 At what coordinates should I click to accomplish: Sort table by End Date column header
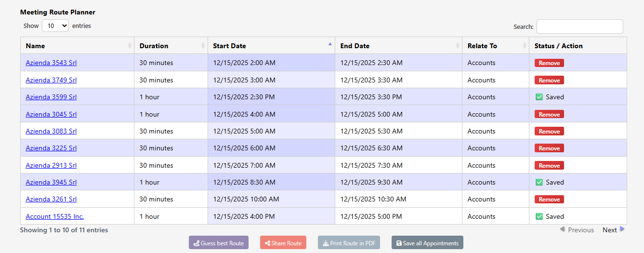tap(398, 46)
